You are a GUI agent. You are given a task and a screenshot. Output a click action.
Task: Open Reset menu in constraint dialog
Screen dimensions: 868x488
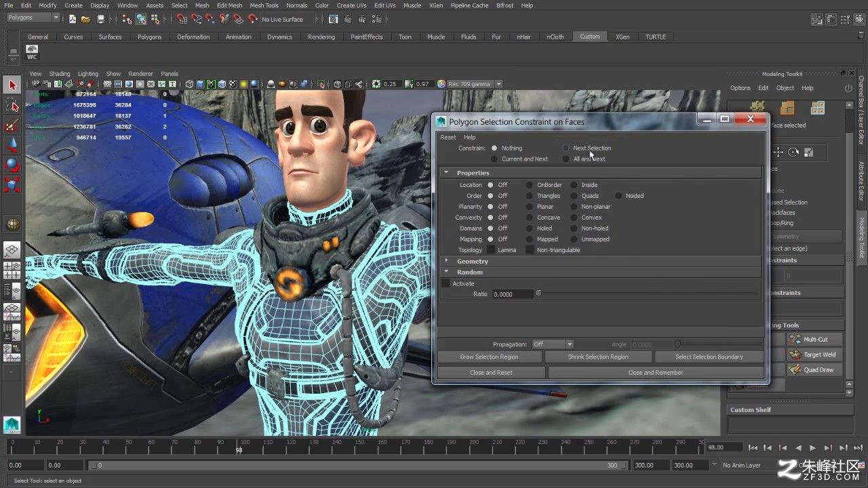[448, 137]
